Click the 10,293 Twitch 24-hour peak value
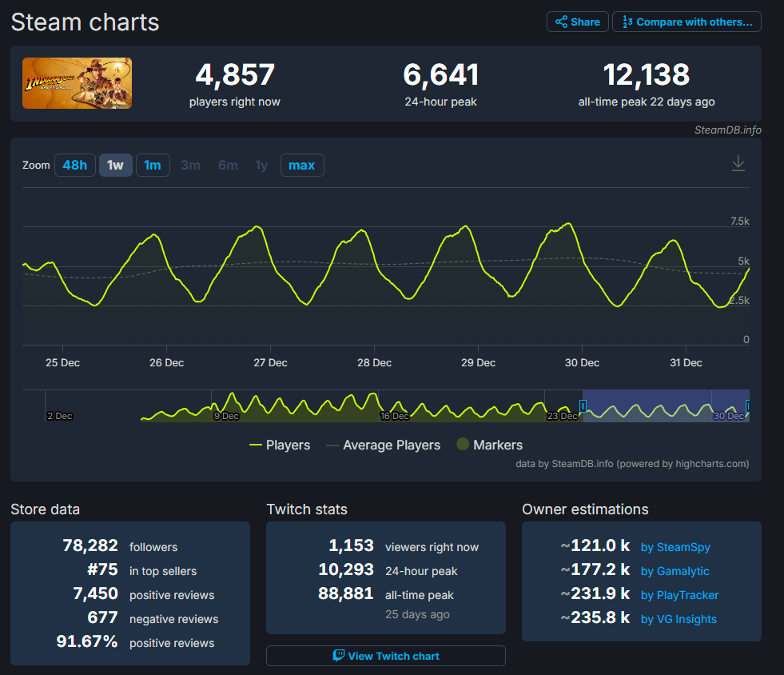Screen dimensions: 784x675 pos(346,569)
